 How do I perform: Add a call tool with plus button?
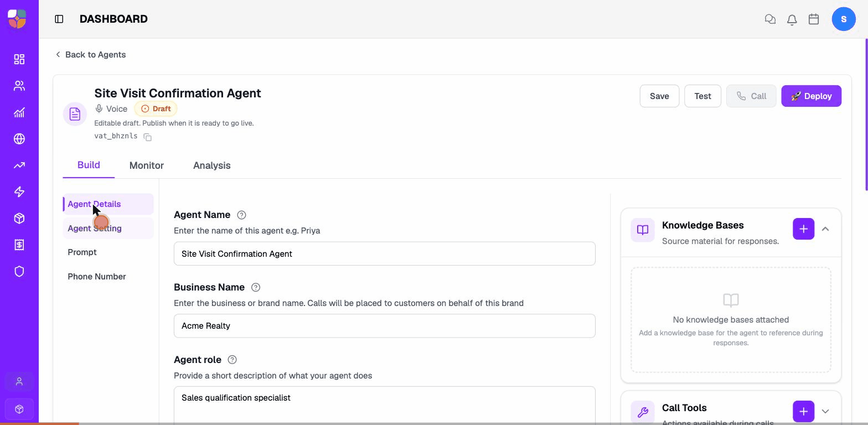(803, 411)
